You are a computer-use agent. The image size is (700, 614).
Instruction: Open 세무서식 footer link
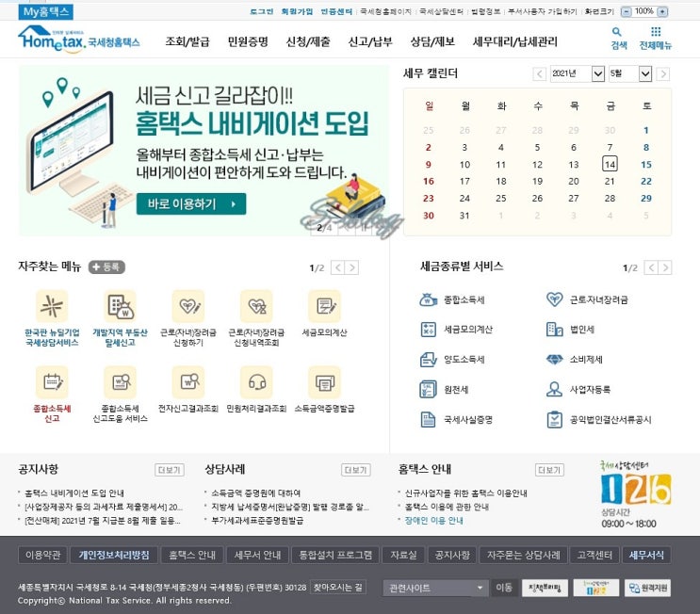click(646, 555)
